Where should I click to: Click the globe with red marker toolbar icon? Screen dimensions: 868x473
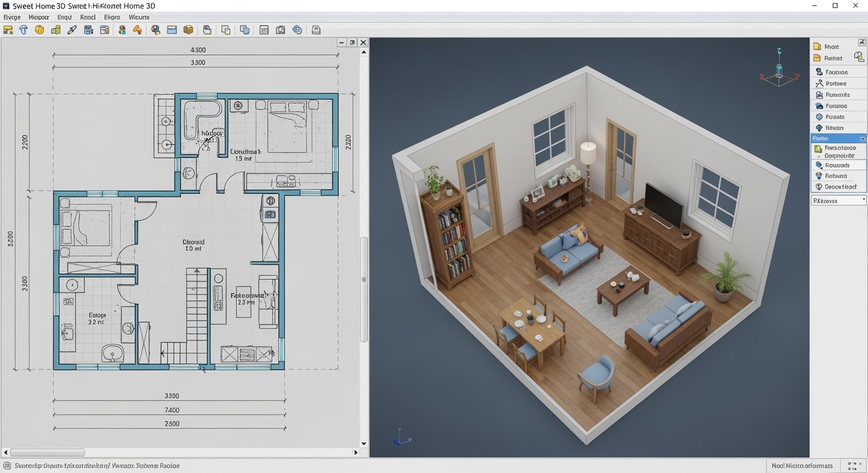click(x=155, y=30)
